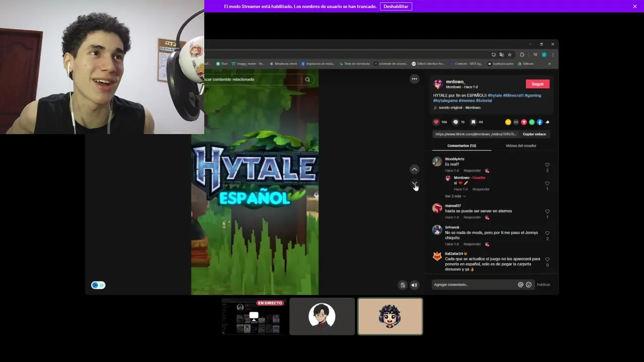644x362 pixels.
Task: Select the glasses avatar participant tile
Action: pyautogui.click(x=322, y=316)
